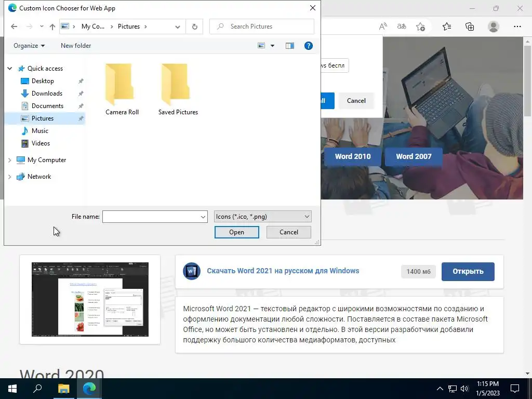The height and width of the screenshot is (399, 532).
Task: Click Cancel in Edge install popup
Action: click(x=356, y=101)
